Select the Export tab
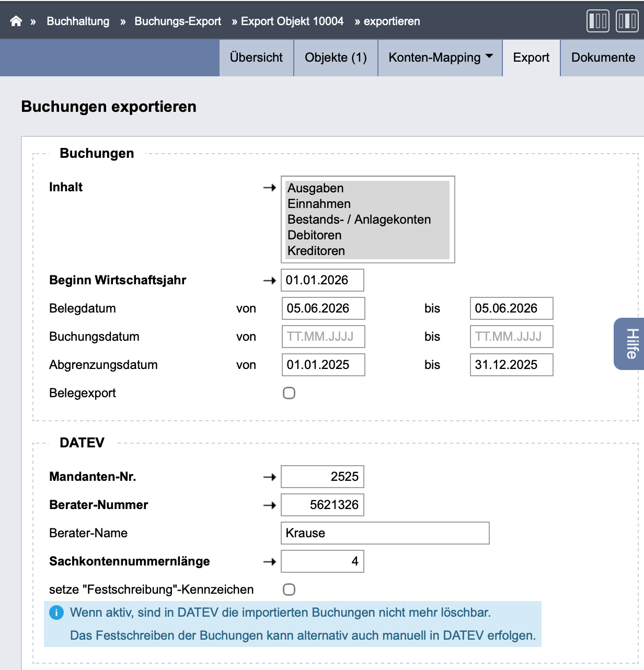This screenshot has height=670, width=644. [531, 57]
